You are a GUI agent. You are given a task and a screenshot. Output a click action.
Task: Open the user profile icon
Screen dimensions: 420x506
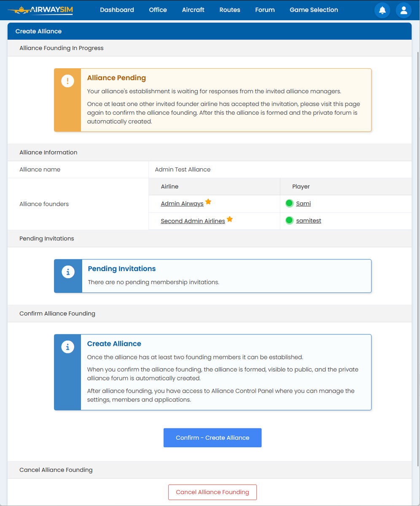coord(404,10)
